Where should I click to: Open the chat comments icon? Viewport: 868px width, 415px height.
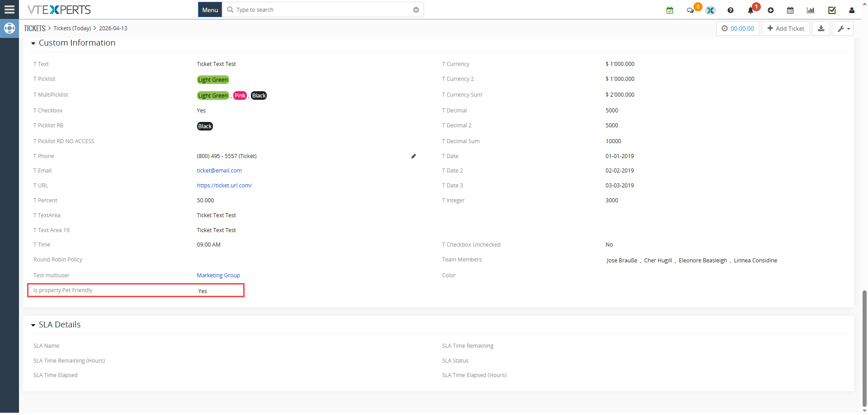[x=690, y=10]
